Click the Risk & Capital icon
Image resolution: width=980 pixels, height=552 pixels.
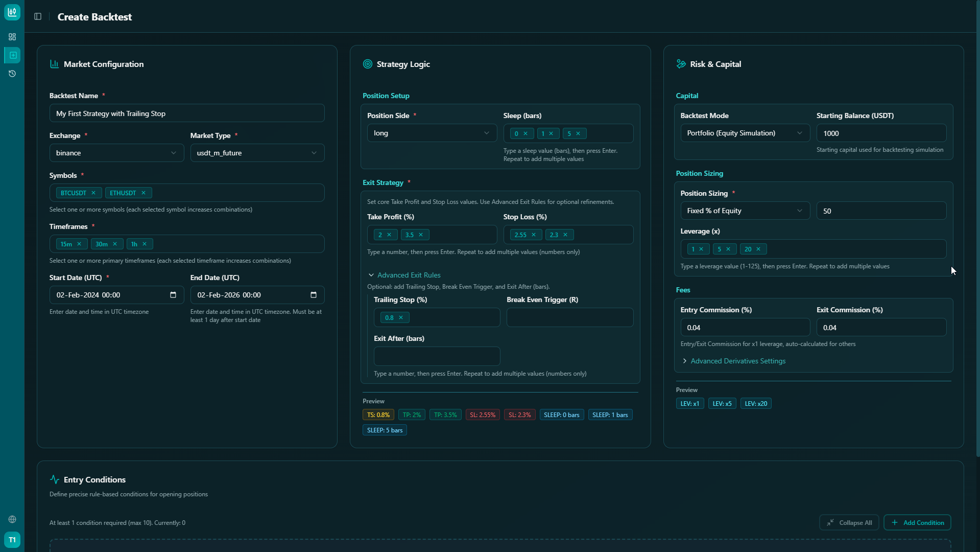click(x=681, y=64)
